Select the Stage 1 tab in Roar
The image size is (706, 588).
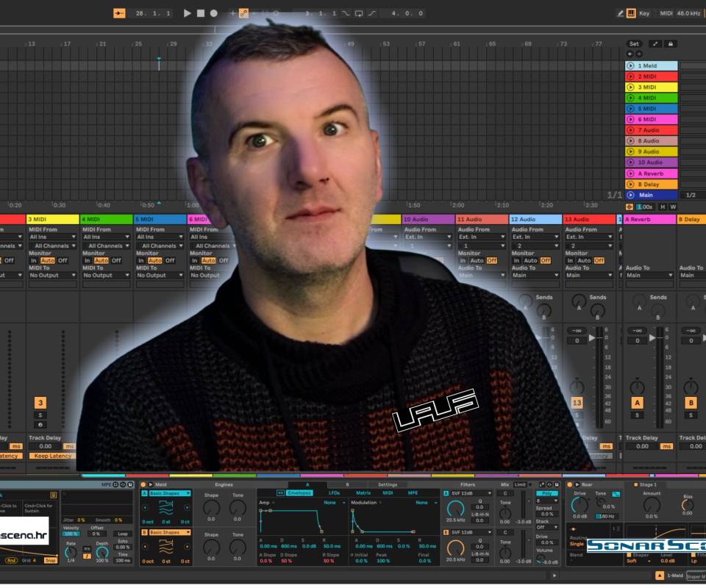(645, 484)
